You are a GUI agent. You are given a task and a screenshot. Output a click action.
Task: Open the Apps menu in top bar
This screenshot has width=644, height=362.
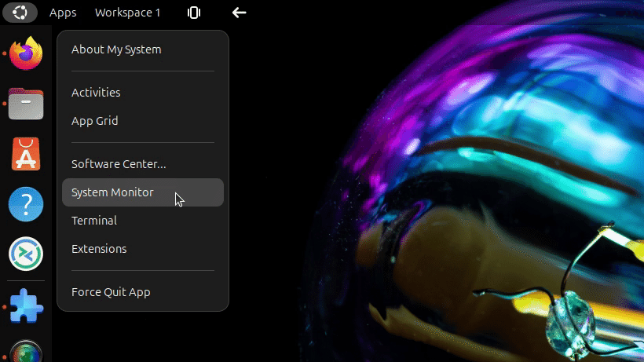click(63, 13)
